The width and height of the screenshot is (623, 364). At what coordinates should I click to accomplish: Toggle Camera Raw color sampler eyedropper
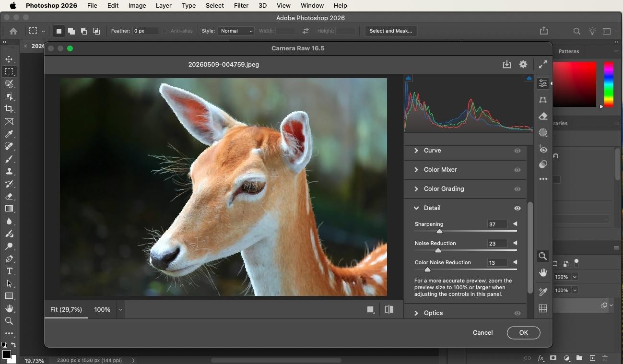click(543, 291)
